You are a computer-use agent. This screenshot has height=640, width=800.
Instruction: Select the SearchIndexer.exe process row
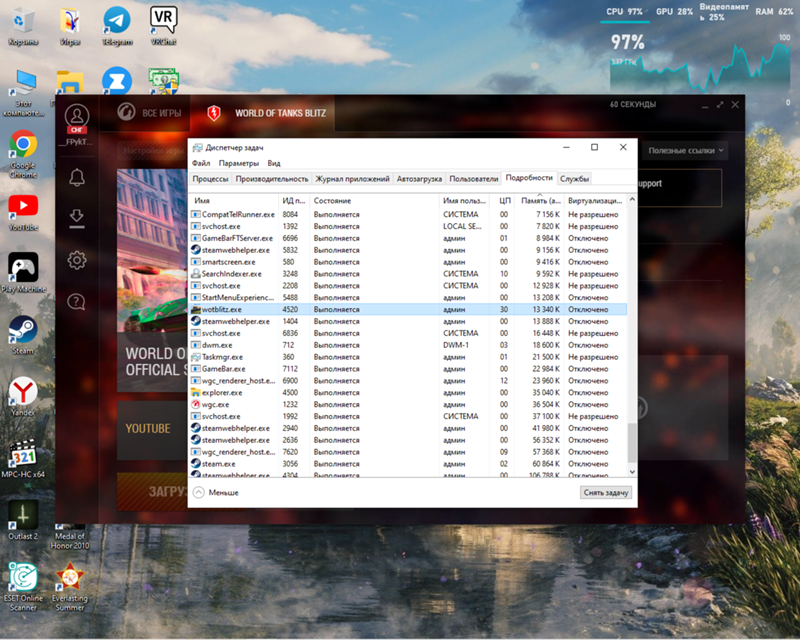pos(408,274)
